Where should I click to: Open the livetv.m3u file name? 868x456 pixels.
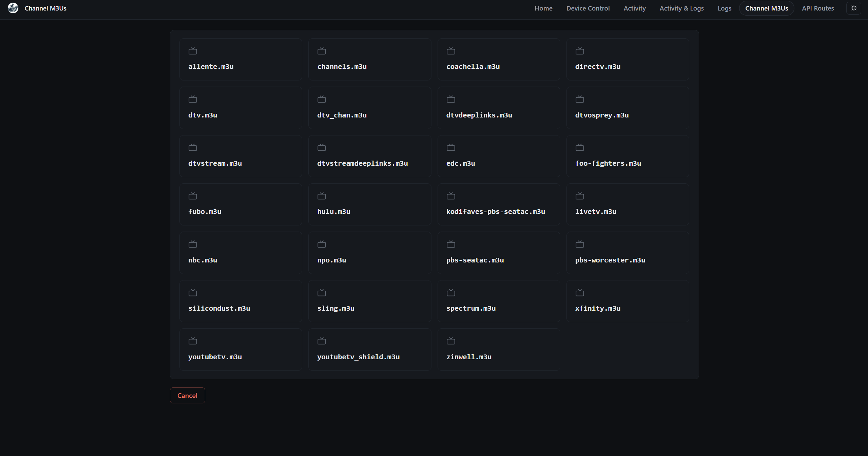(x=596, y=212)
